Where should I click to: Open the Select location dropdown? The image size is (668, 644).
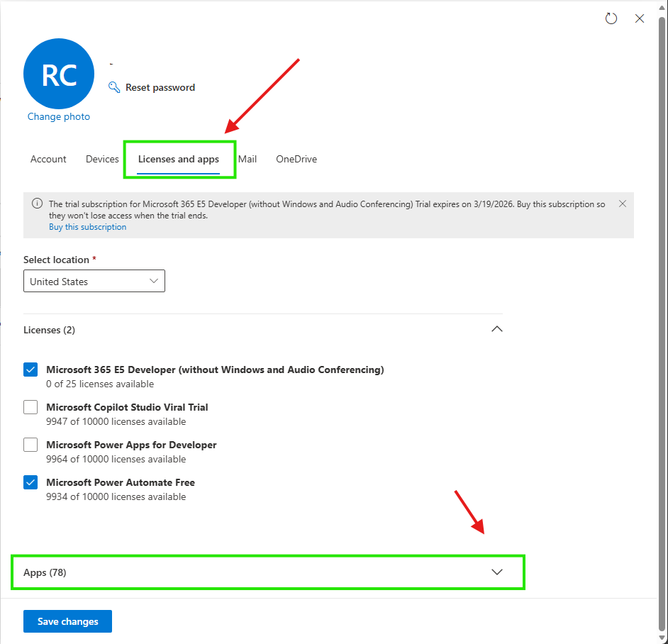94,281
